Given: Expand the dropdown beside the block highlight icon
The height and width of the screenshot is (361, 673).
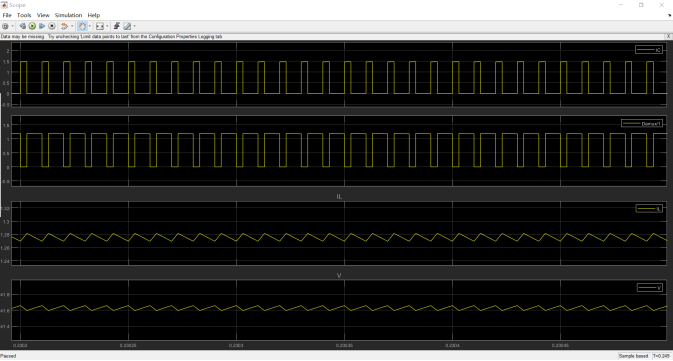Looking at the screenshot, I should pyautogui.click(x=72, y=26).
